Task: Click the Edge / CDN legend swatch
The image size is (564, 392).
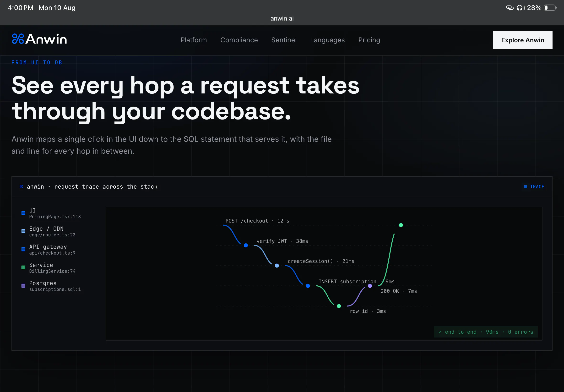Action: (23, 231)
